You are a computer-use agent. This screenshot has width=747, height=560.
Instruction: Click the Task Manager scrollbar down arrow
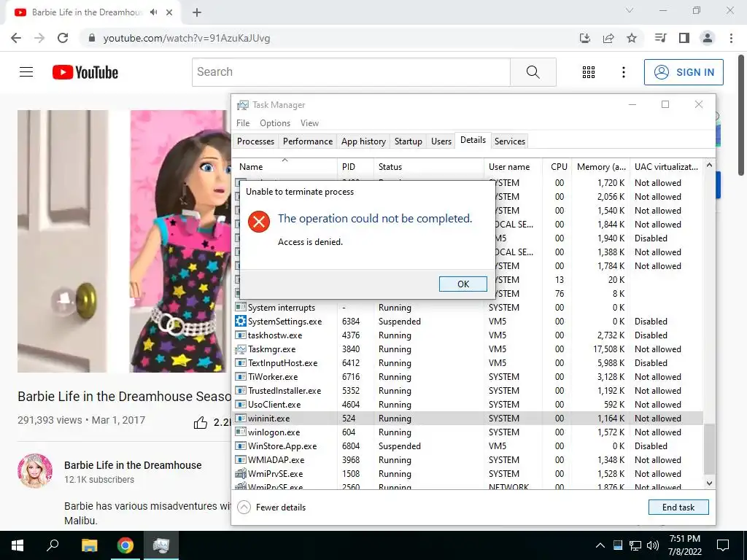[709, 483]
